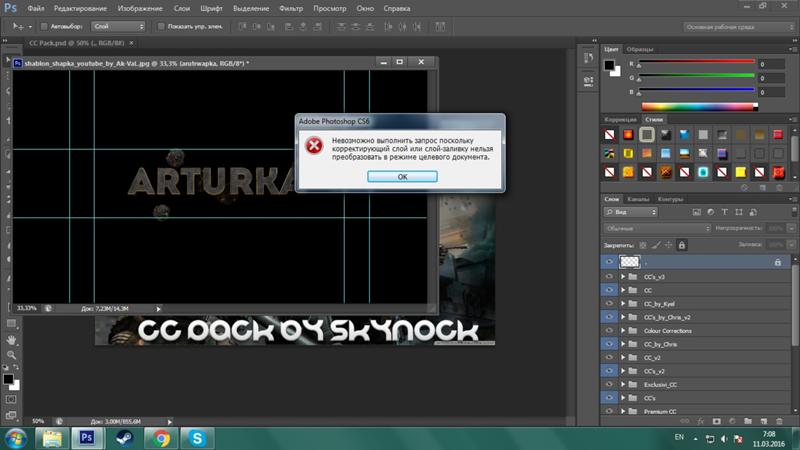Expand the Premium CC layer group
Viewport: 800px width, 450px height.
623,411
